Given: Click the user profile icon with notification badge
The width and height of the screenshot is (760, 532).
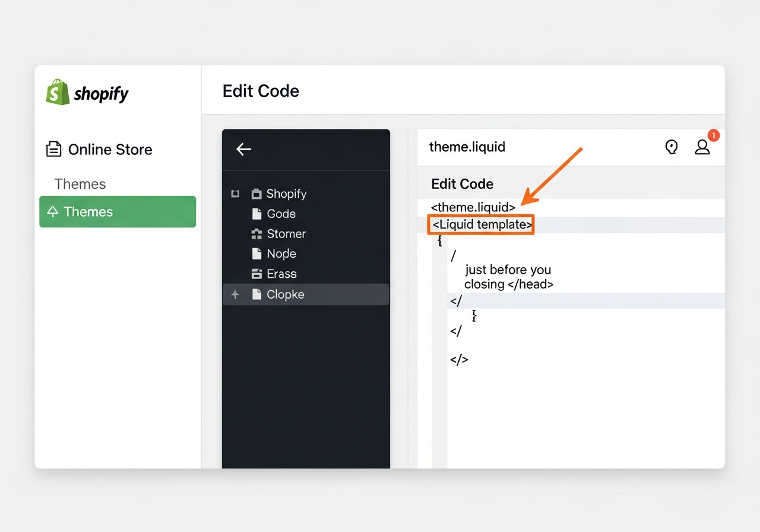Looking at the screenshot, I should click(x=702, y=147).
